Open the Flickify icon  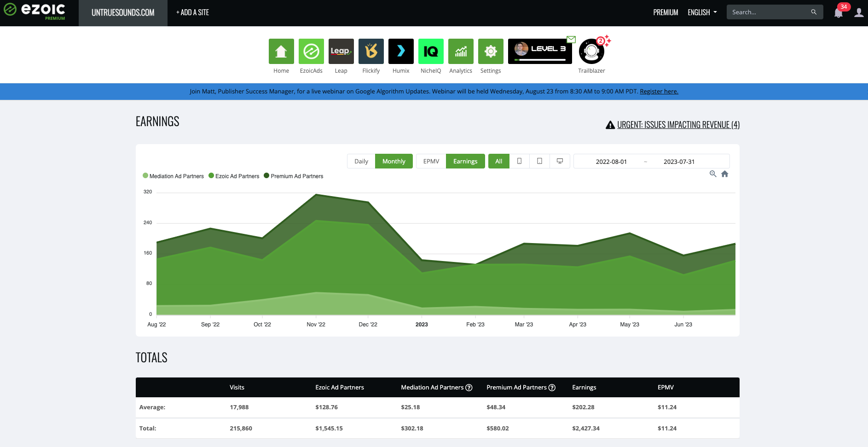pos(371,51)
